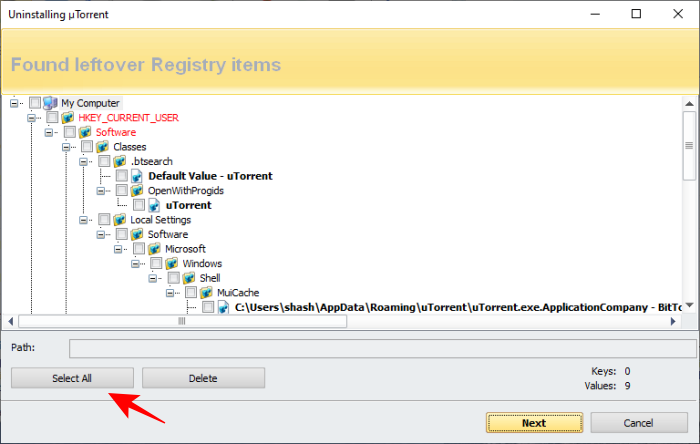
Task: Click the horizontal scrollbar right arrow
Action: coord(674,321)
